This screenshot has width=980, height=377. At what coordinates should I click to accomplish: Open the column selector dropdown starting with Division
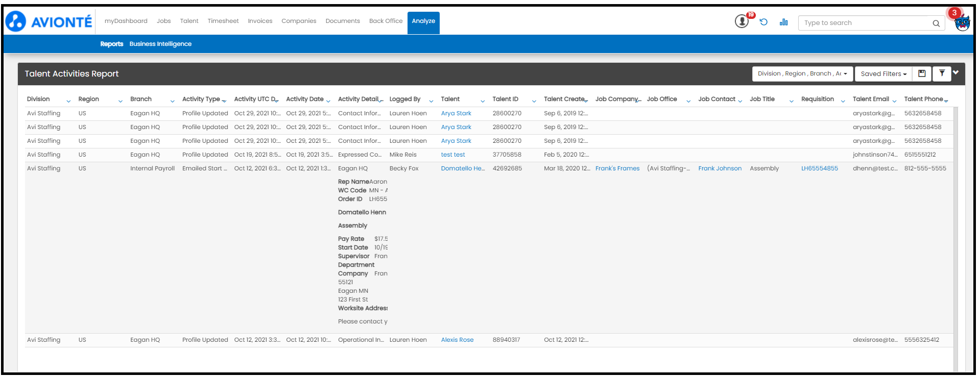tap(802, 74)
